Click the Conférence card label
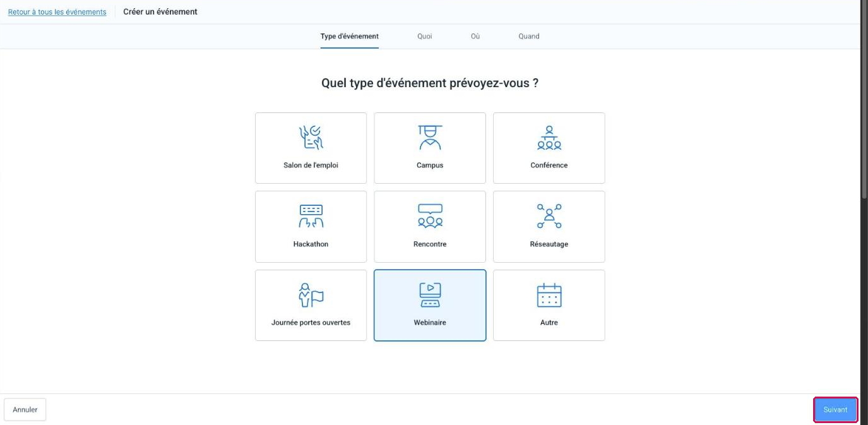This screenshot has height=425, width=868. tap(549, 165)
